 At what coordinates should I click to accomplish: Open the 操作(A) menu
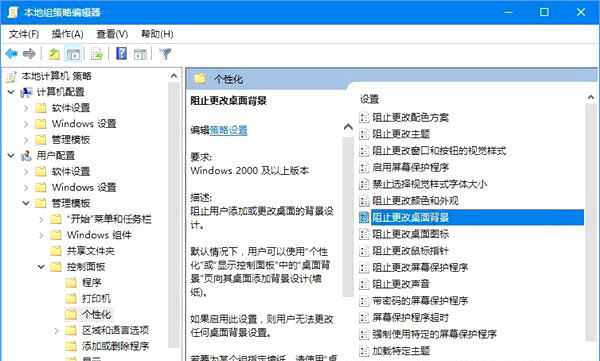coord(67,34)
